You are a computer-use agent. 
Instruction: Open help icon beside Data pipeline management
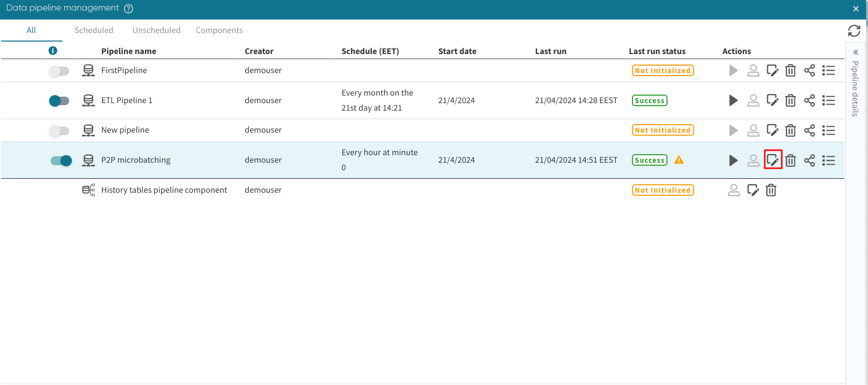(128, 9)
